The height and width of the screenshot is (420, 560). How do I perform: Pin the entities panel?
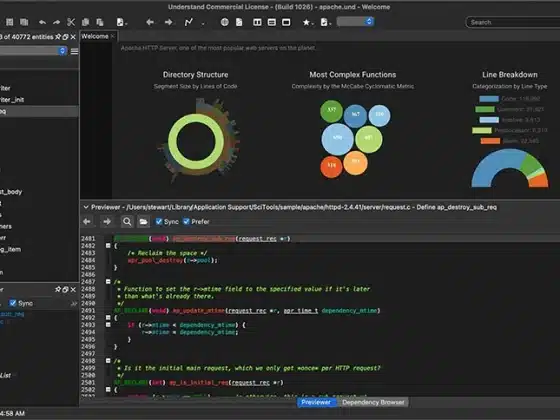58,37
